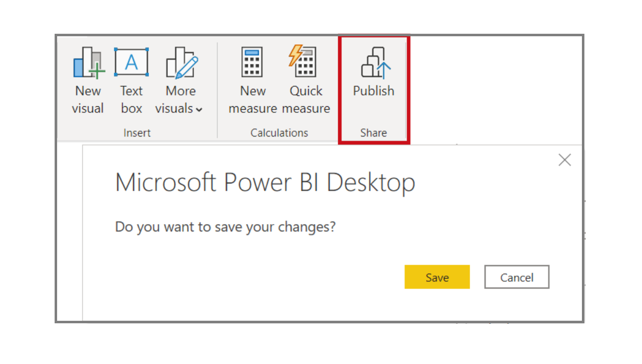Cancel the save changes dialog
The width and height of the screenshot is (642, 364).
pyautogui.click(x=517, y=277)
